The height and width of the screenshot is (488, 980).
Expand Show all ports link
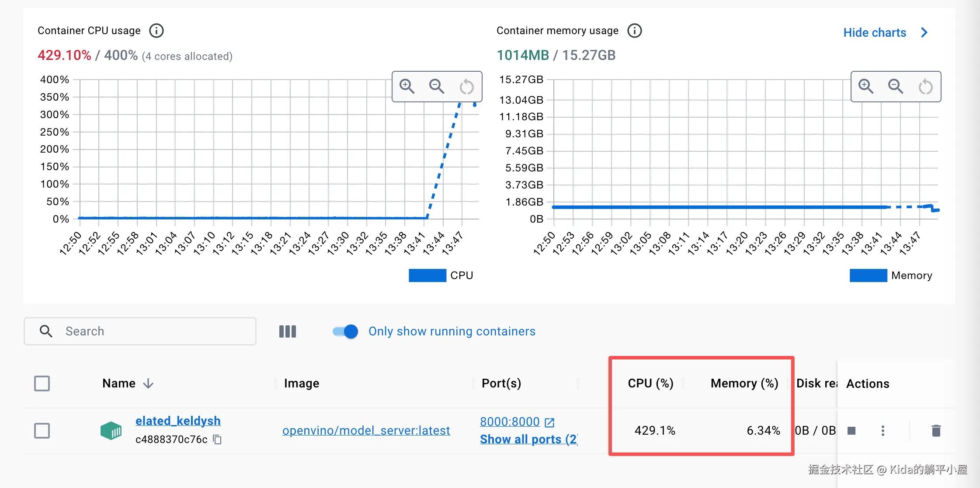(x=528, y=439)
